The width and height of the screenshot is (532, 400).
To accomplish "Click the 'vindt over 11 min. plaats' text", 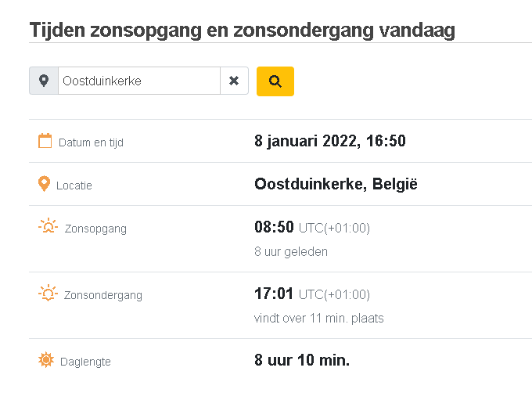I will (319, 319).
